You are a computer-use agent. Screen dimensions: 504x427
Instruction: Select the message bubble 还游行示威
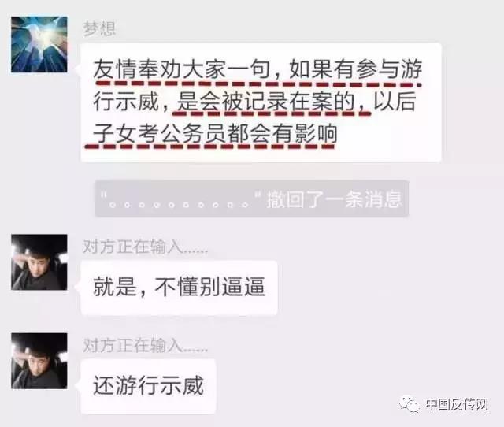point(148,386)
